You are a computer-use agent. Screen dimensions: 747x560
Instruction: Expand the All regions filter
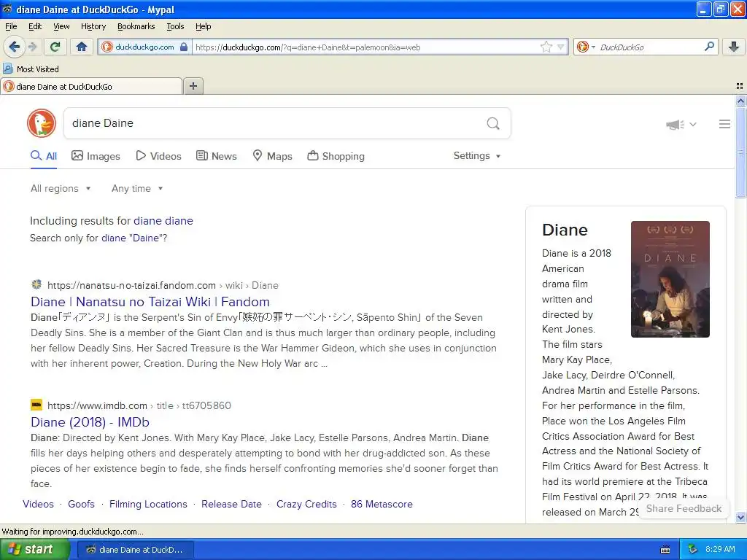click(61, 189)
